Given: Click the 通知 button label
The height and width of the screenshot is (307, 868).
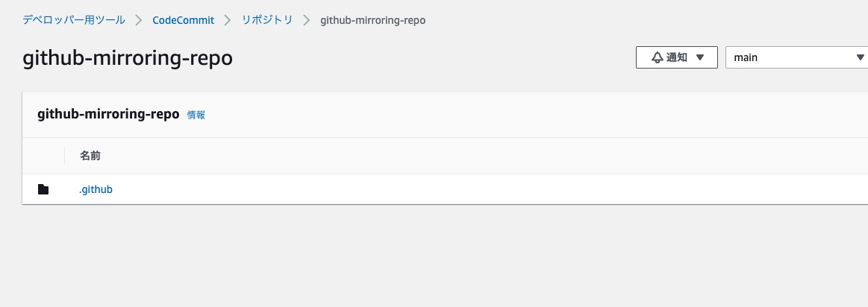Looking at the screenshot, I should tap(677, 57).
